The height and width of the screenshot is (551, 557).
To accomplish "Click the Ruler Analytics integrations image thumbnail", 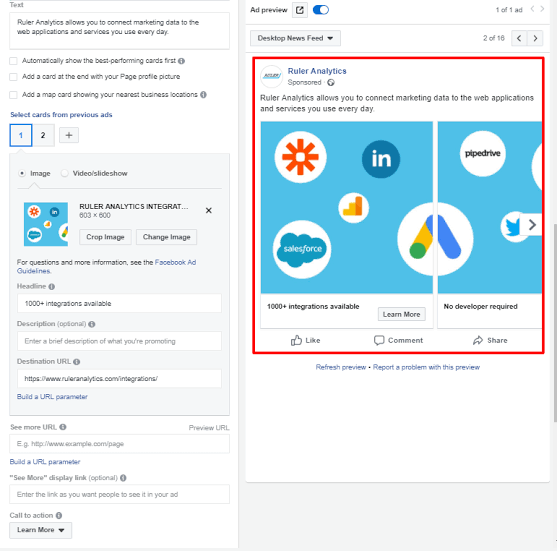I will 46,224.
